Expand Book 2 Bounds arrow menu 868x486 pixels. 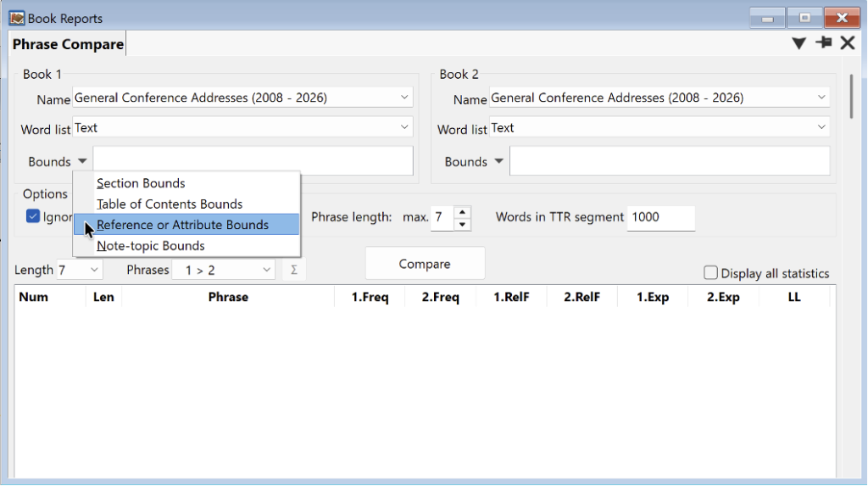click(498, 161)
